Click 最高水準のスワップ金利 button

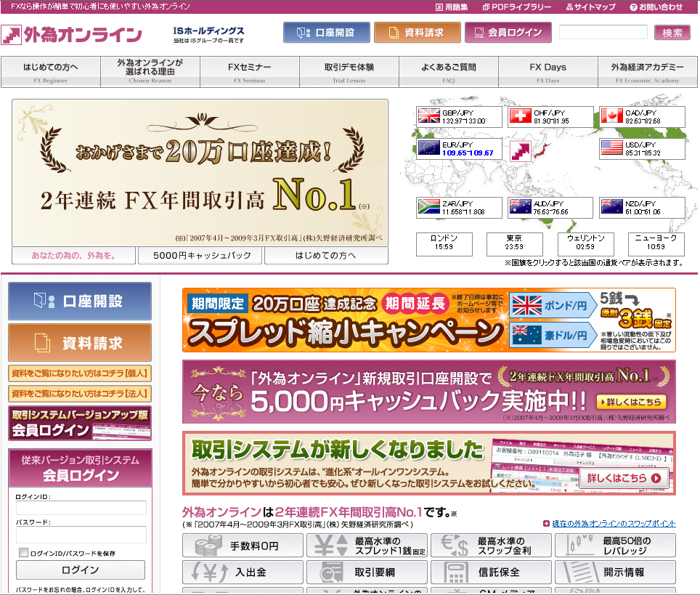tap(491, 546)
